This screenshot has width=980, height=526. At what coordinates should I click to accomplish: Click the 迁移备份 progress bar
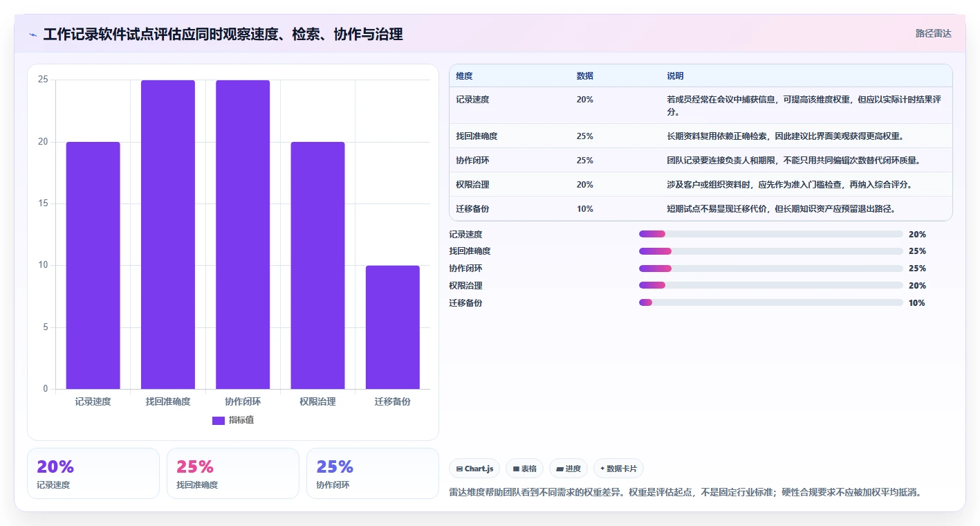point(771,302)
